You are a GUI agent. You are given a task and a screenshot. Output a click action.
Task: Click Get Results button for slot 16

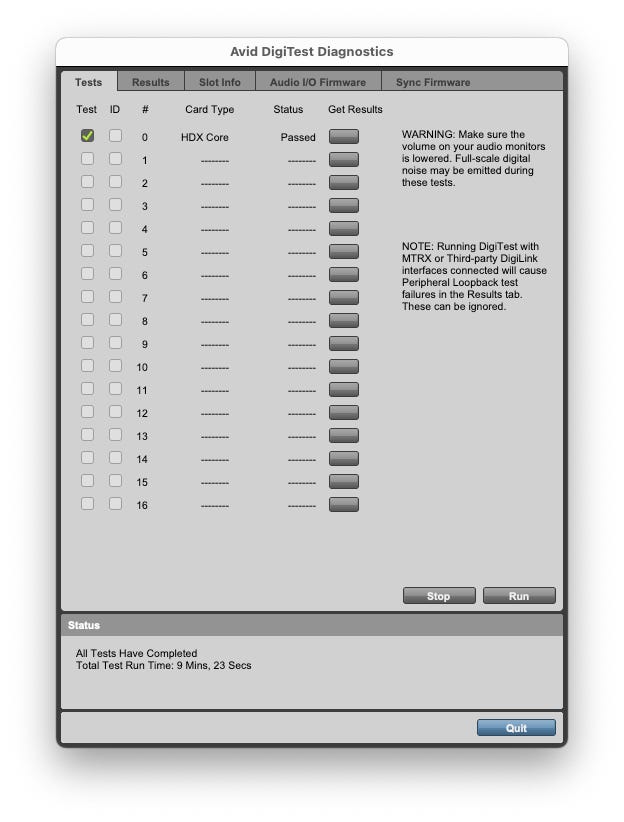[x=344, y=504]
